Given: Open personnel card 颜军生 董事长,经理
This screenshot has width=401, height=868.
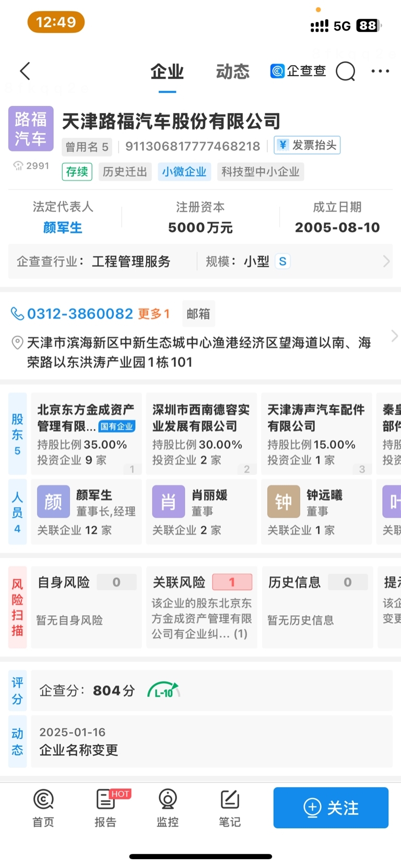Looking at the screenshot, I should 87,512.
